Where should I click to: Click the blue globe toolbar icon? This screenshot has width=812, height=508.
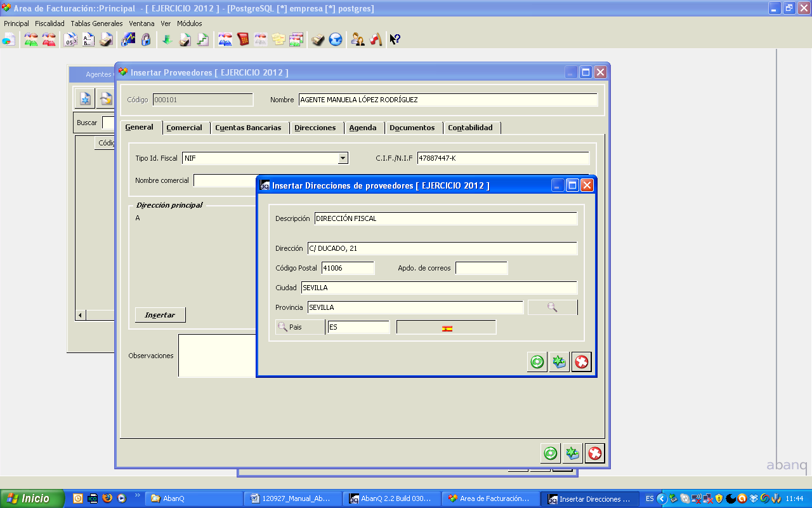tap(336, 39)
